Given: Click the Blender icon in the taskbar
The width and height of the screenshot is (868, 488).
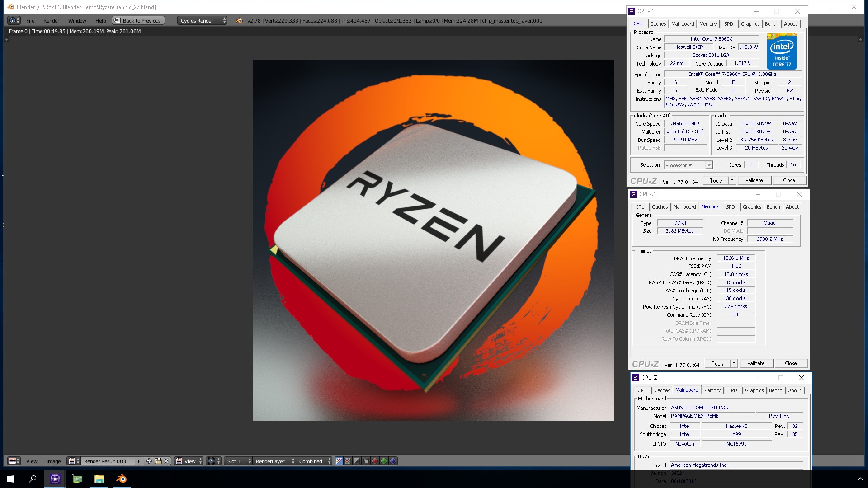Looking at the screenshot, I should click(121, 479).
